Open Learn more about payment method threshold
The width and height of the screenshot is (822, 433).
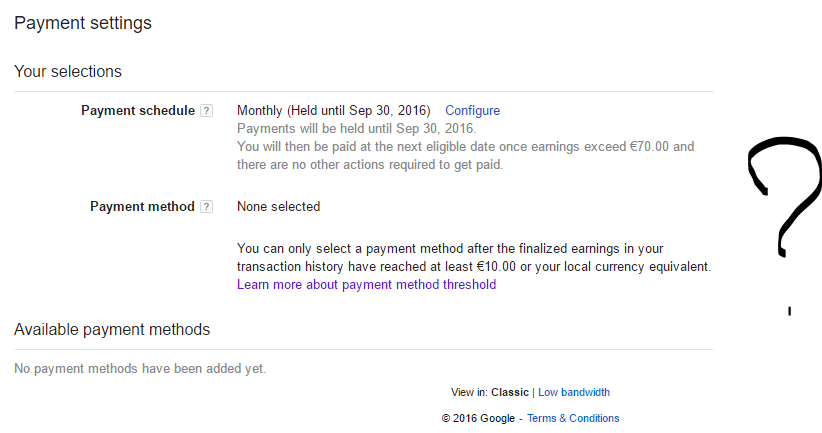[366, 285]
